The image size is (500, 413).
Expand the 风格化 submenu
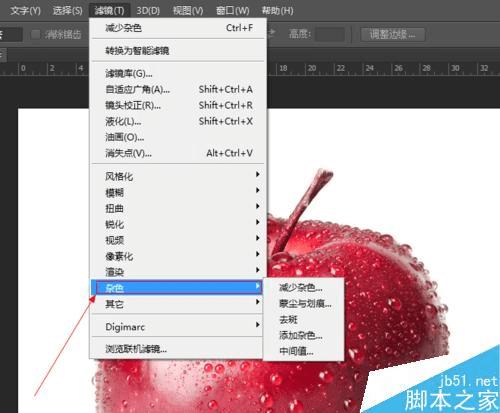click(178, 176)
